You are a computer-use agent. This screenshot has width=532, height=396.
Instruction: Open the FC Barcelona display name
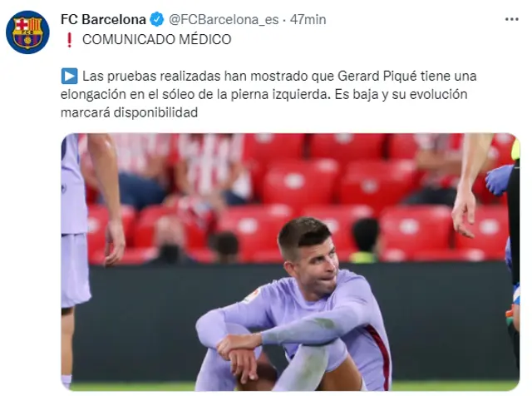coord(103,19)
